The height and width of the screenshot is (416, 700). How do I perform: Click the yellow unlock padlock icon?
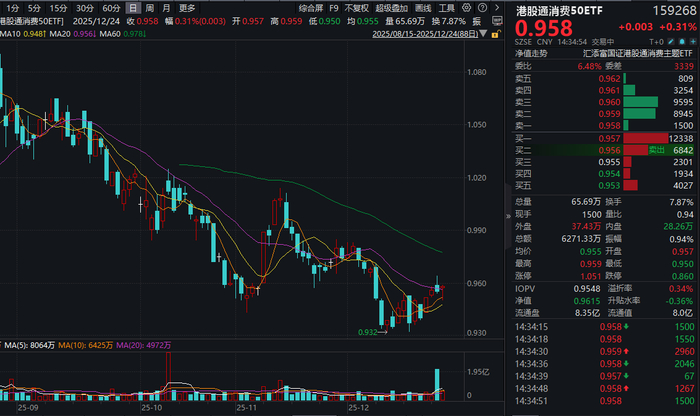[x=496, y=34]
